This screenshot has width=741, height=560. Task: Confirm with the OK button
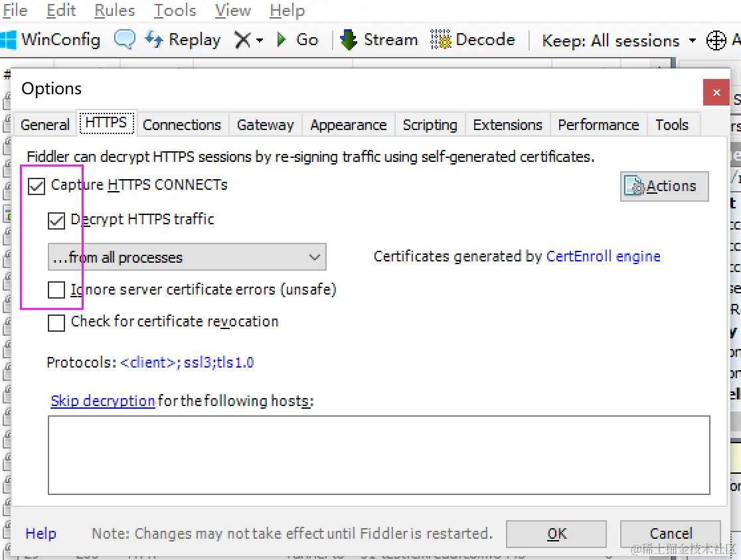click(556, 534)
